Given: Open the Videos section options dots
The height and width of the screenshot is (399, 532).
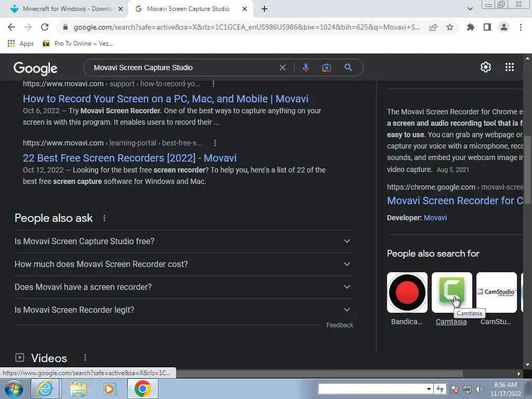Looking at the screenshot, I should click(85, 357).
